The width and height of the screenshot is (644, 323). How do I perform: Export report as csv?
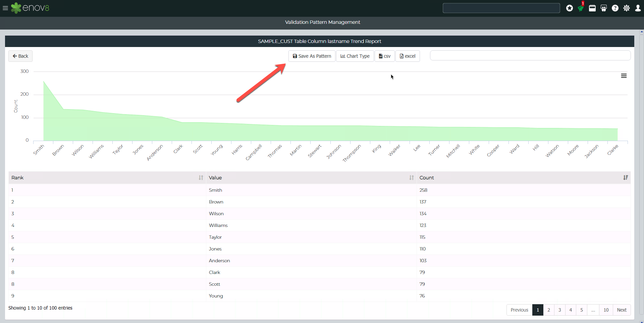385,56
